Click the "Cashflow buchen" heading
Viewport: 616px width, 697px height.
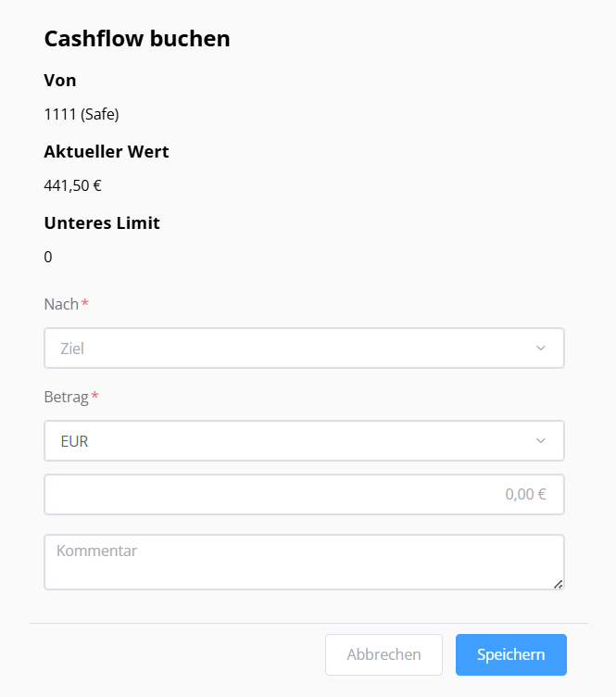(137, 39)
